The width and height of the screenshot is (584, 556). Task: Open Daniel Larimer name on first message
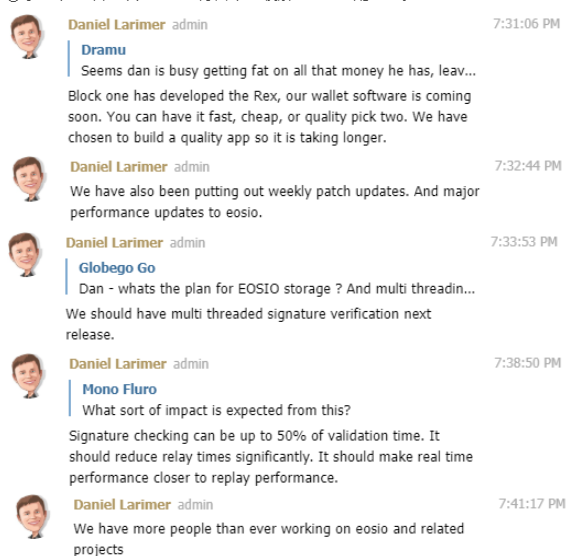pyautogui.click(x=117, y=25)
